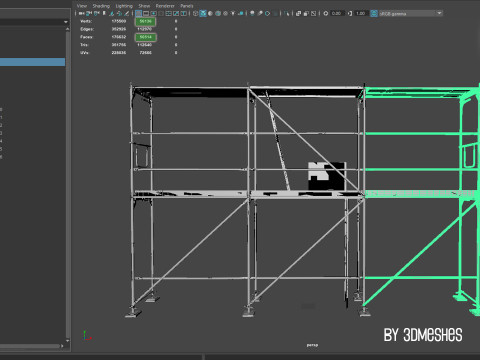This screenshot has width=480, height=360.
Task: Enable the Textured display icon
Action: coord(225,13)
